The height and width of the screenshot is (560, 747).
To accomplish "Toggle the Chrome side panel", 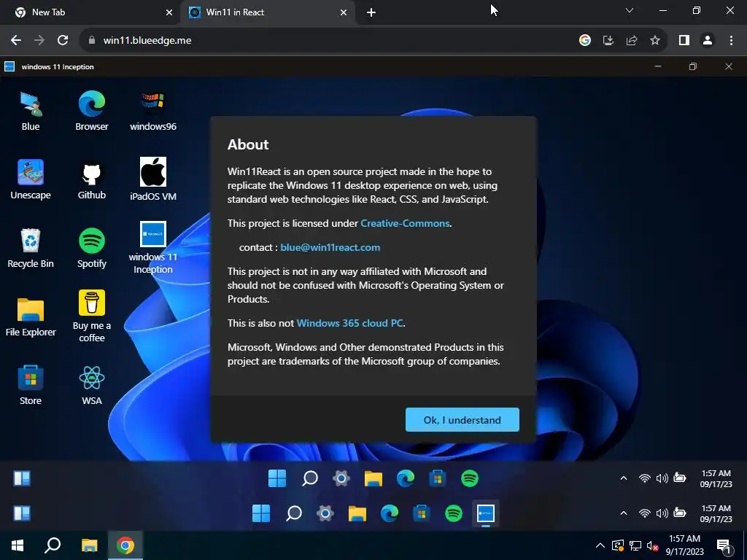I will point(684,41).
